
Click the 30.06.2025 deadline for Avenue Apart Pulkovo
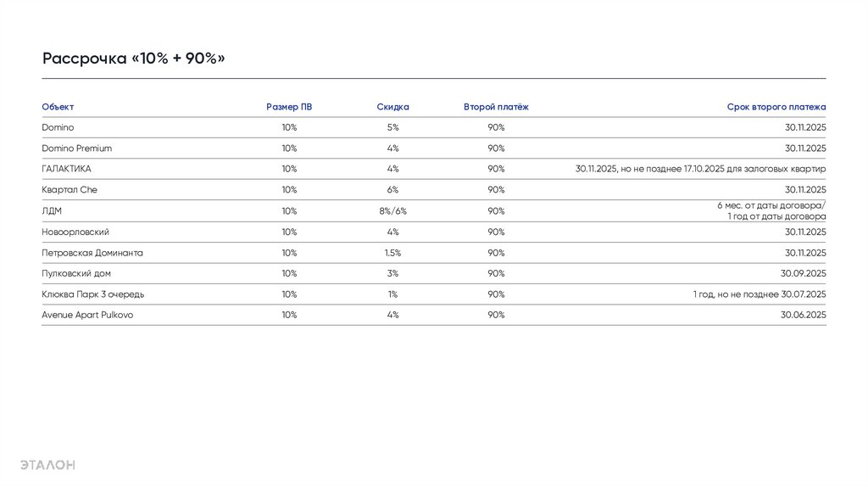click(803, 315)
